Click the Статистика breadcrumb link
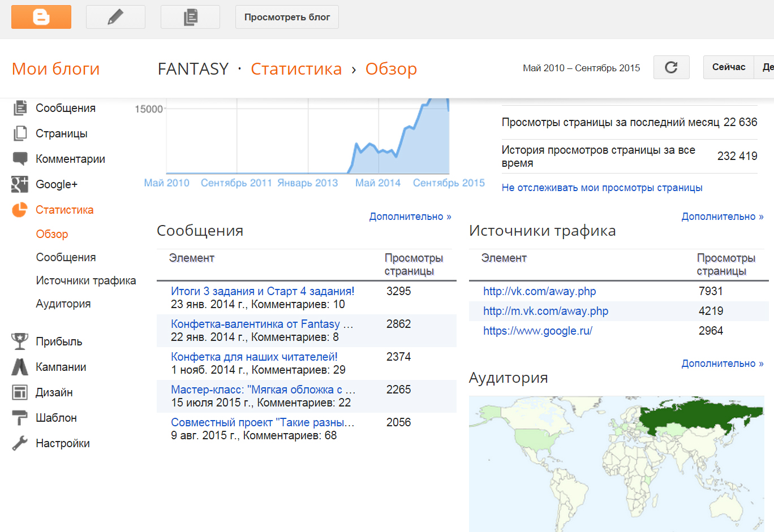This screenshot has height=532, width=774. [296, 69]
